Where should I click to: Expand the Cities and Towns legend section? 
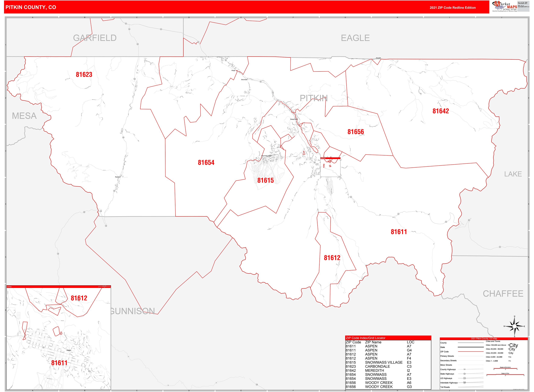[493, 341]
